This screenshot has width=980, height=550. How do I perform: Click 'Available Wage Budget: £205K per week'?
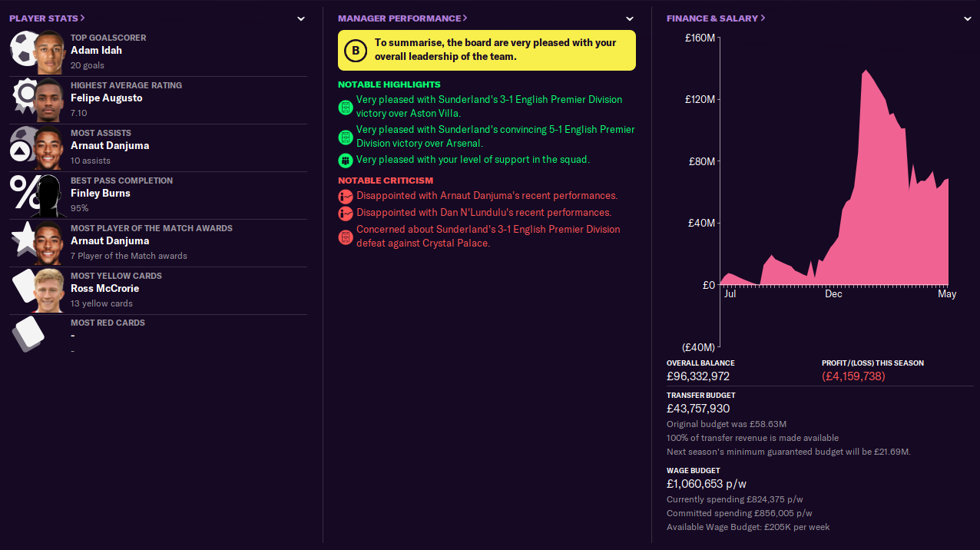pos(748,527)
